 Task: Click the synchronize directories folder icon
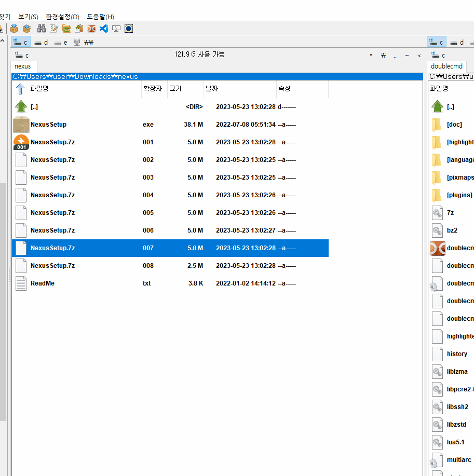pyautogui.click(x=66, y=29)
